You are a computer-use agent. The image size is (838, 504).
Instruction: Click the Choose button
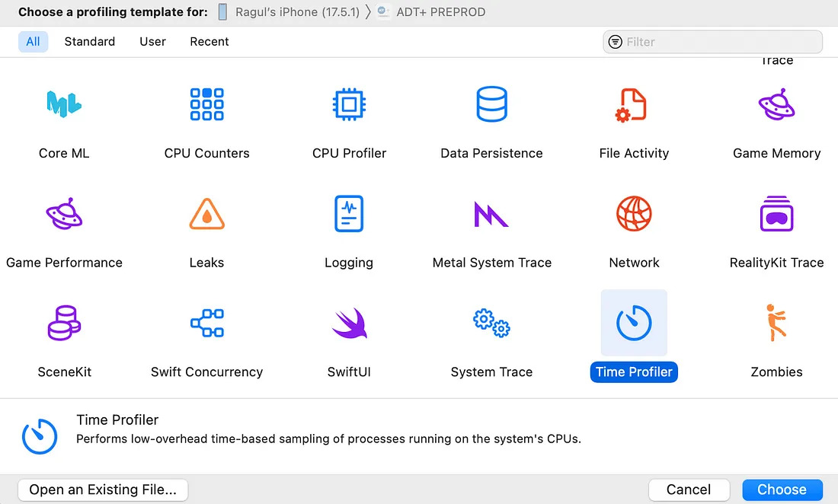[x=782, y=490]
